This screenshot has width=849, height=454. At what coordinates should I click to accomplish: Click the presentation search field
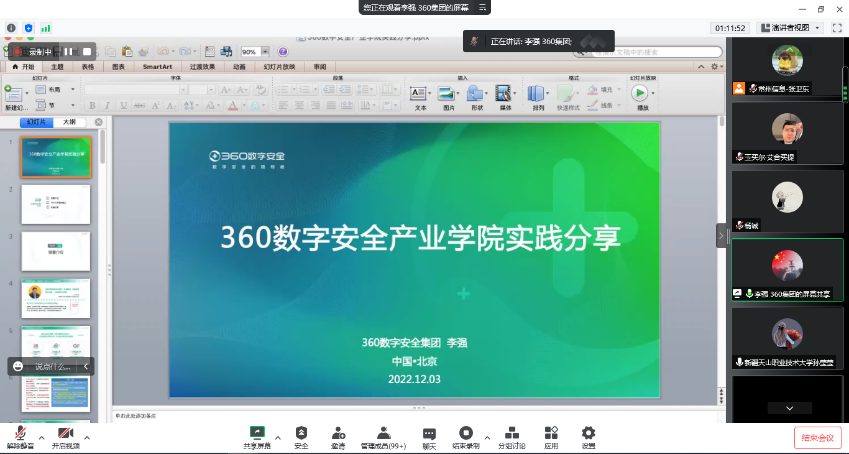click(x=648, y=52)
